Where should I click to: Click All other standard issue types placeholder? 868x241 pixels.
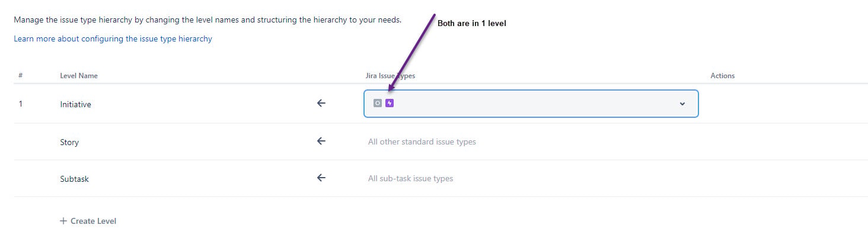(422, 142)
